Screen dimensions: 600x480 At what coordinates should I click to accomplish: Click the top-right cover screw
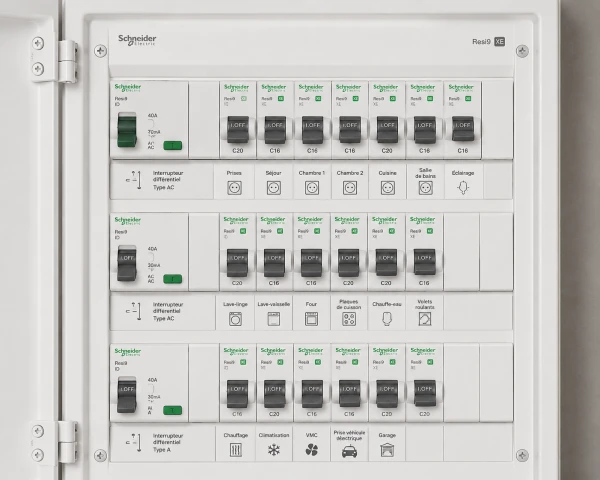click(x=522, y=51)
